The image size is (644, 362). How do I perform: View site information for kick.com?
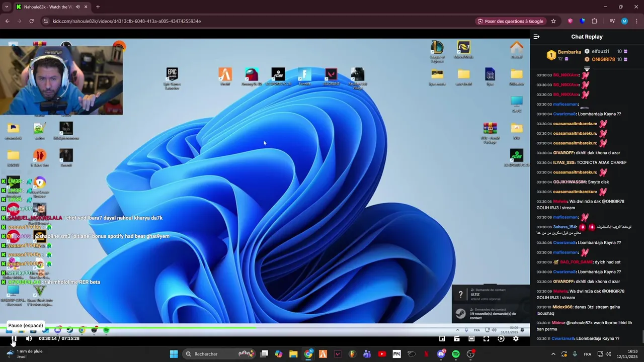[x=46, y=21]
